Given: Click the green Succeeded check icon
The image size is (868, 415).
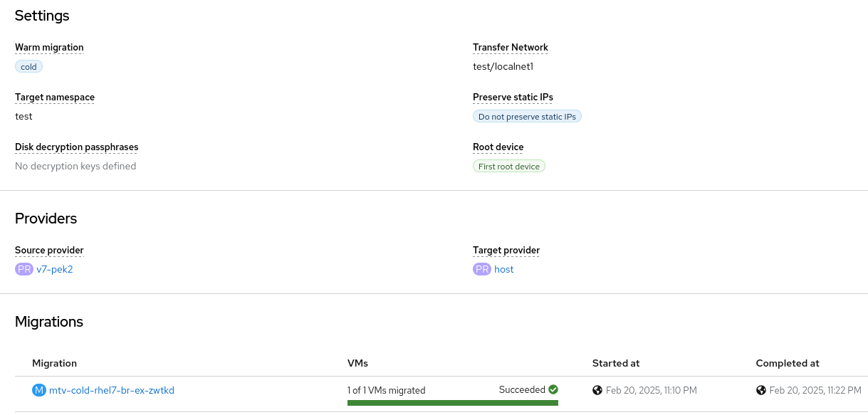Looking at the screenshot, I should 553,389.
